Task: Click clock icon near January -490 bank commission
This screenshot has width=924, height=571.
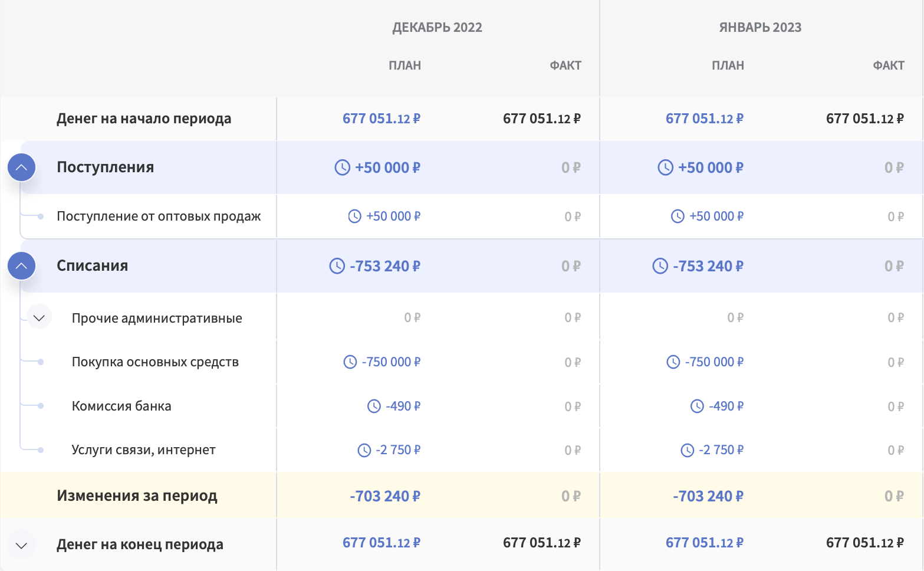Action: [697, 406]
